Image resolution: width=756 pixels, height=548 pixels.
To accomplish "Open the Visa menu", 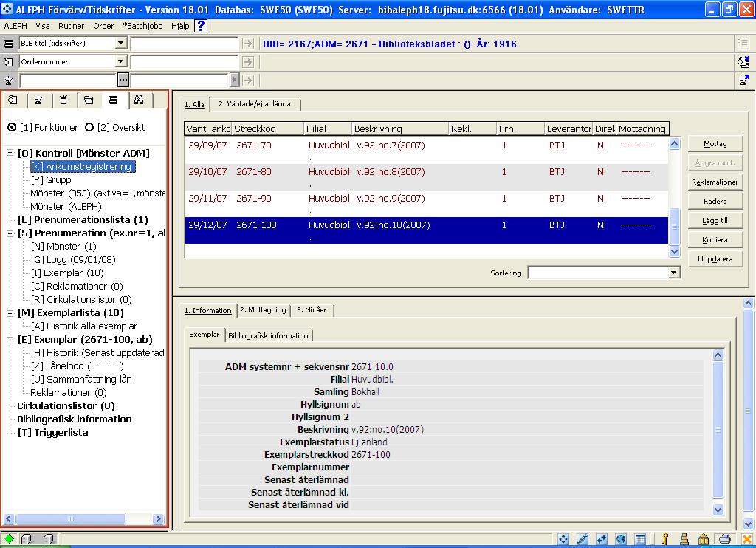I will tap(42, 26).
